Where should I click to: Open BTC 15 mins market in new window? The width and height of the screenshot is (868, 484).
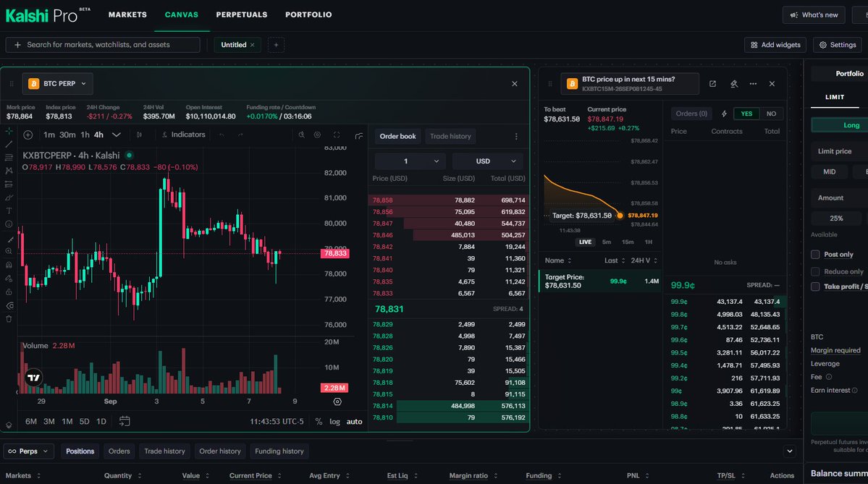pos(712,83)
